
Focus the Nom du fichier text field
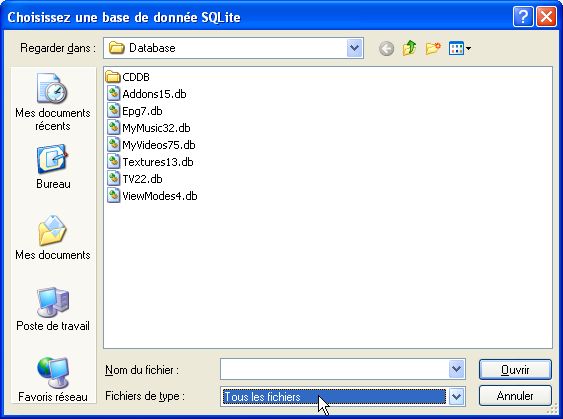click(334, 369)
